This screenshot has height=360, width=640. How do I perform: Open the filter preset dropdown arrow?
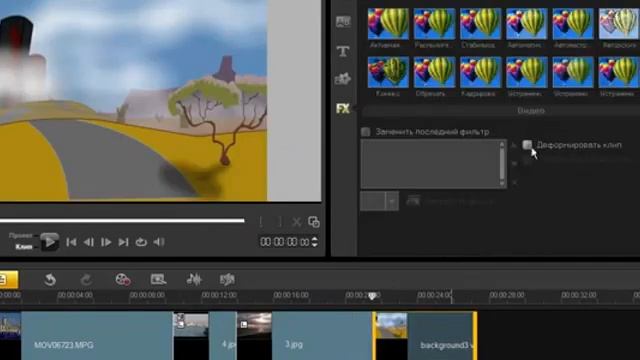(x=392, y=201)
